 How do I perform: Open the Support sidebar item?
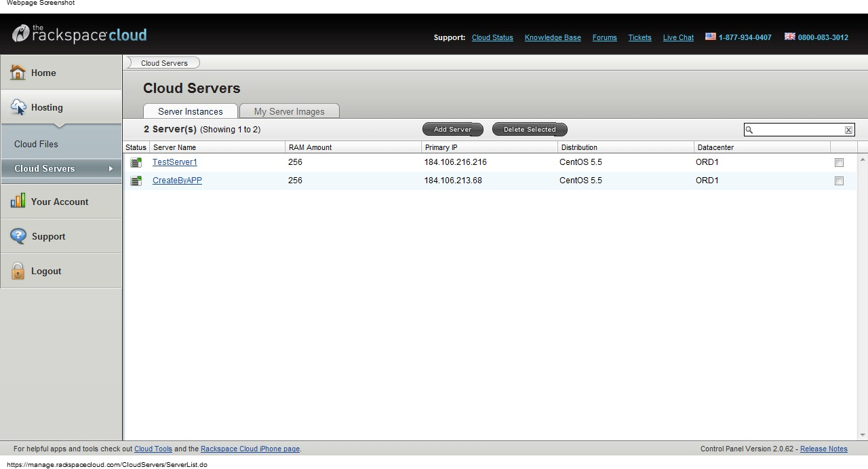(61, 236)
